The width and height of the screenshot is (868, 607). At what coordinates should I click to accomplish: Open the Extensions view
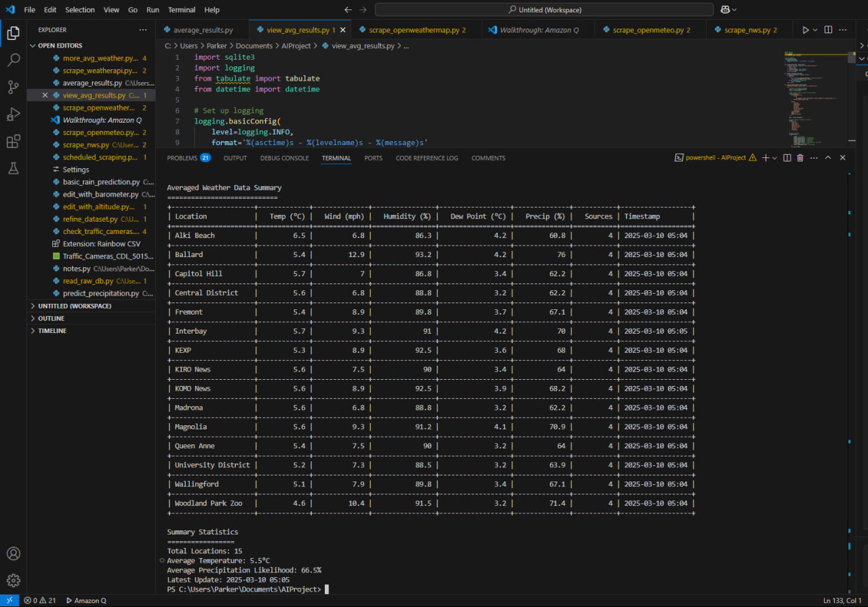tap(13, 141)
